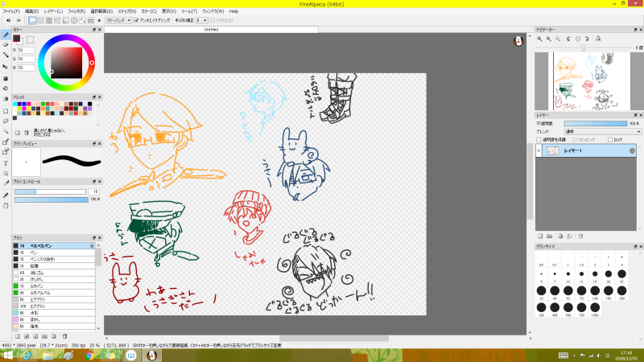
Task: Open the フリーハンド brush mode dropdown
Action: pos(118,20)
